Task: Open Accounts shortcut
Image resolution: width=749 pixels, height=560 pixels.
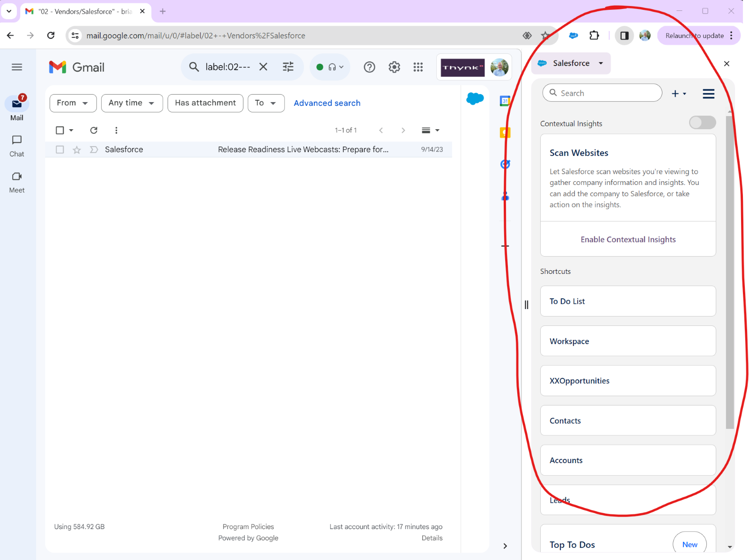Action: 628,460
